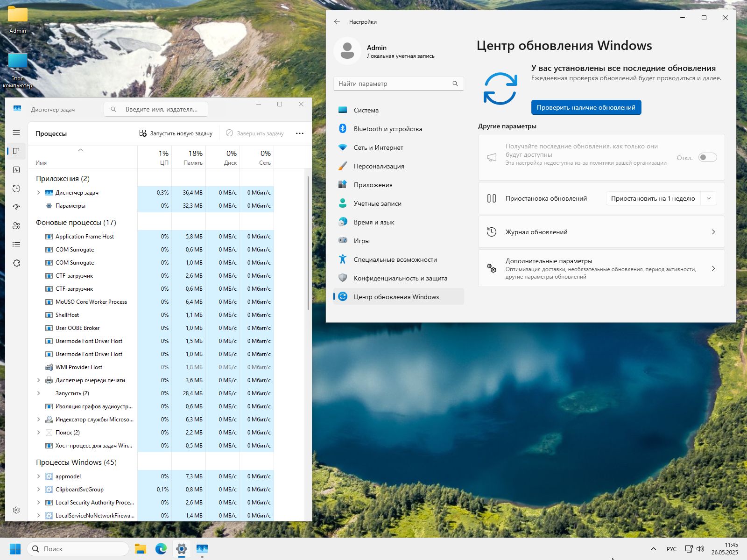This screenshot has width=747, height=560.
Task: Open Task Manager hamburger navigation menu
Action: pos(16,133)
